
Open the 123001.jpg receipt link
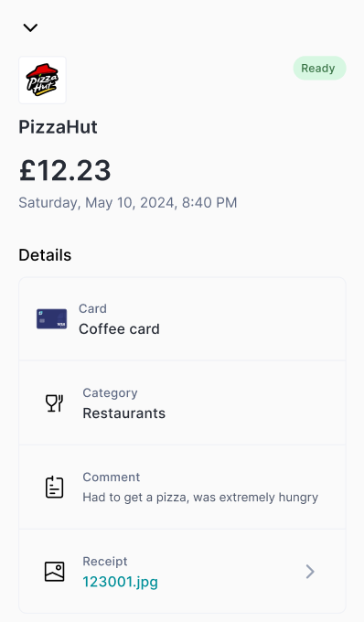click(x=120, y=582)
